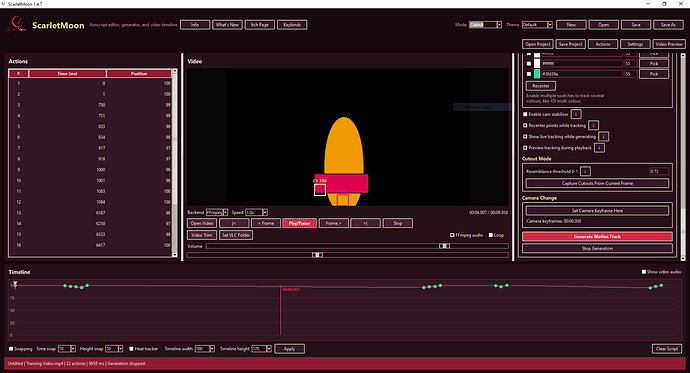The height and width of the screenshot is (373, 690).
Task: Expand the Theme dropdown
Action: [537, 25]
